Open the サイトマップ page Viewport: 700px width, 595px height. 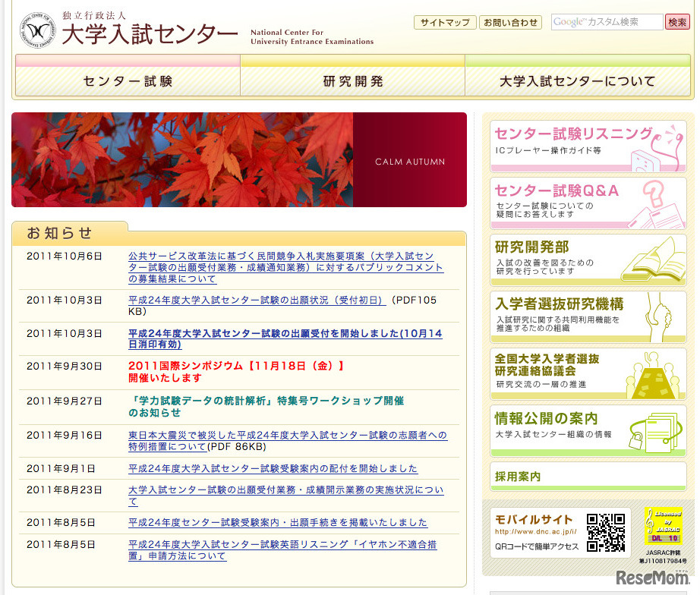coord(445,23)
